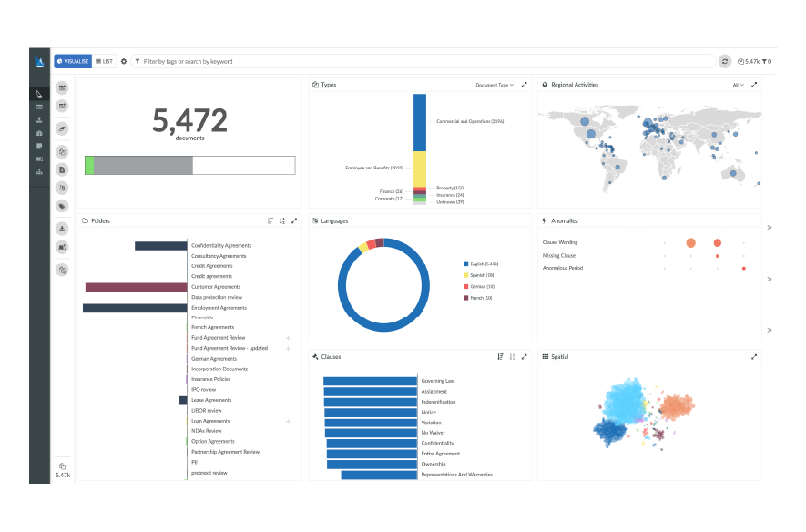Click the gray segment of the documents progress bar
806x532 pixels.
pos(143,166)
